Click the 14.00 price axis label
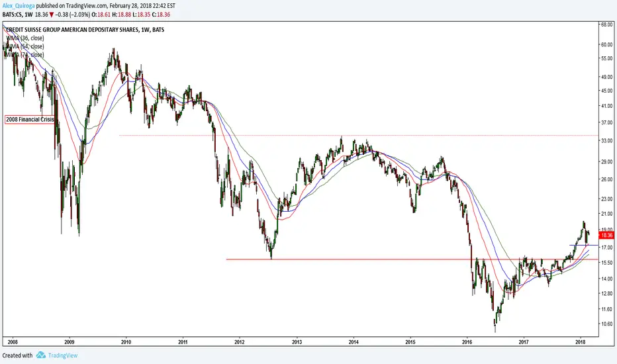The image size is (617, 364). [x=607, y=279]
